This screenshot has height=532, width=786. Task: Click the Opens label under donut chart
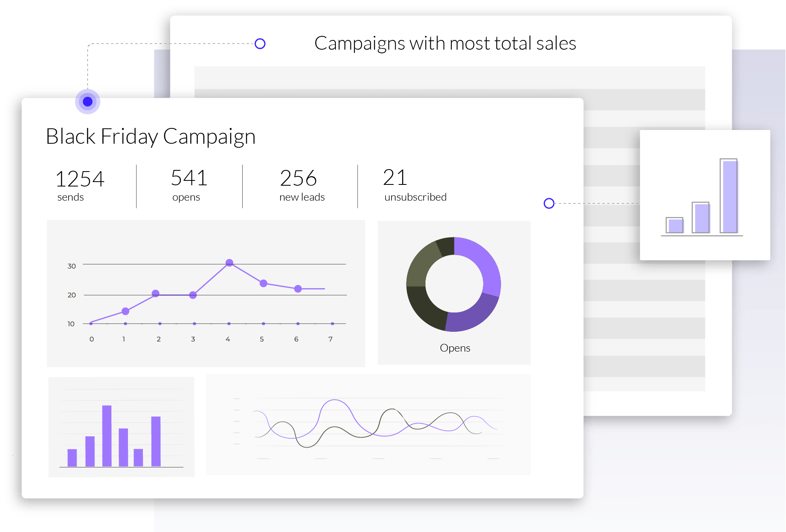(x=455, y=348)
